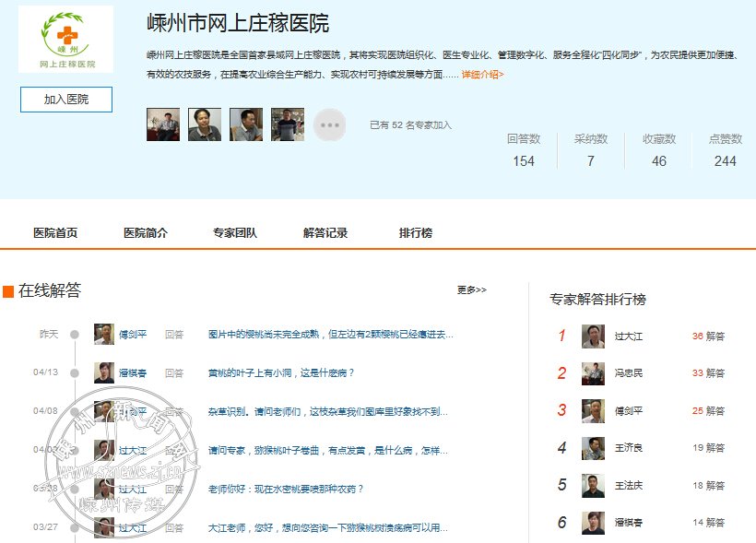
Task: Open question about 黄桃的叶子上有小洞
Action: point(281,373)
